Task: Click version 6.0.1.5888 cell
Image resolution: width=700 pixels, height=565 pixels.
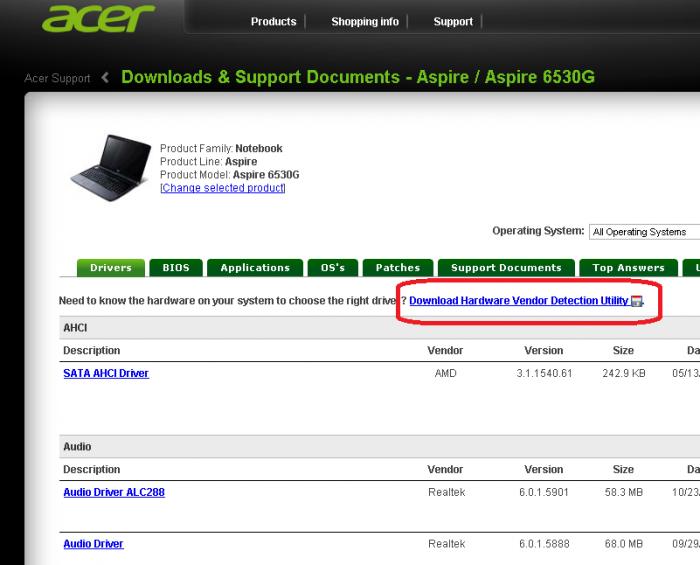Action: pyautogui.click(x=544, y=544)
